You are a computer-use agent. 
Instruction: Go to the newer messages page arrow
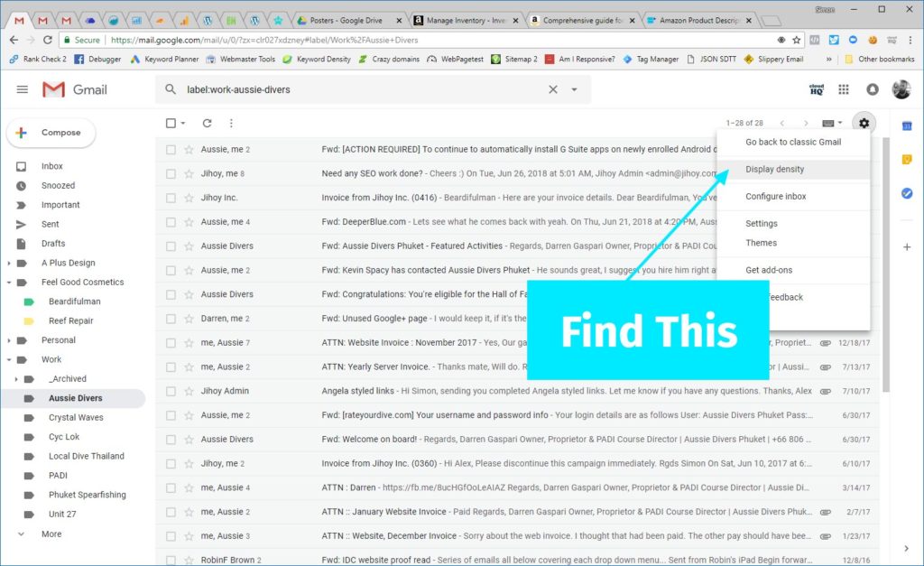[x=782, y=124]
